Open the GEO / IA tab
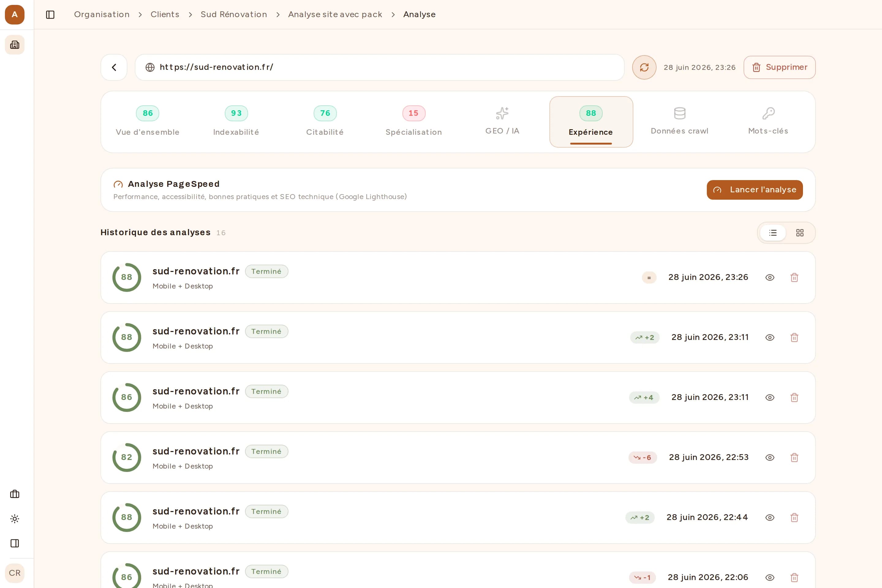Image resolution: width=882 pixels, height=588 pixels. (502, 122)
